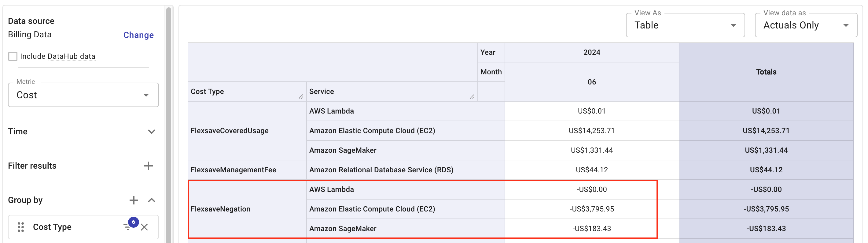Click plus icon next to Filter results
Viewport: 868px width, 243px height.
point(148,165)
